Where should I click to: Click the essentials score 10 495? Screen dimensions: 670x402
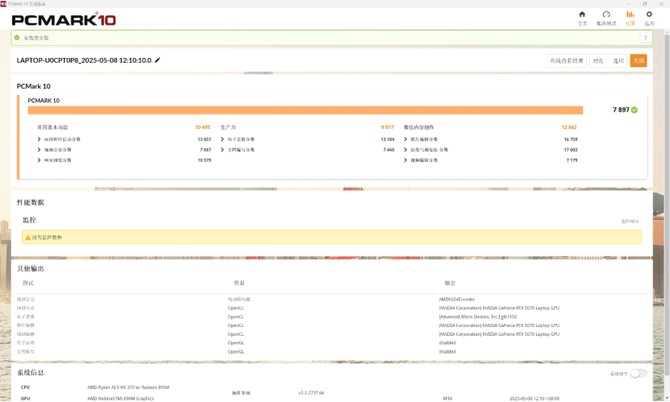click(x=203, y=127)
